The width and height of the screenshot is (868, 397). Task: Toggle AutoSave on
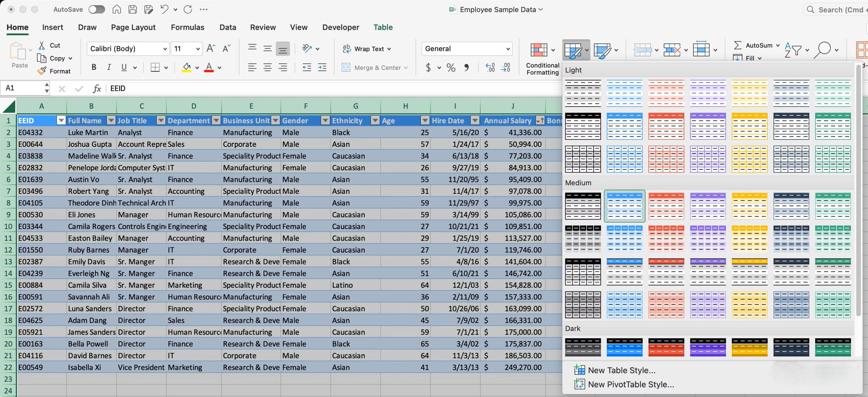pyautogui.click(x=97, y=9)
